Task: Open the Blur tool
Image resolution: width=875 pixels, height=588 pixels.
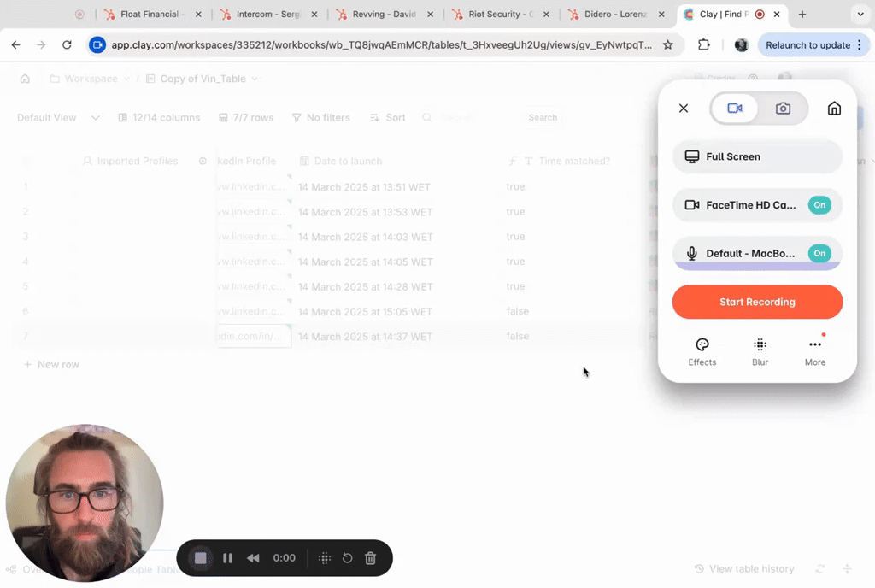Action: click(x=760, y=351)
